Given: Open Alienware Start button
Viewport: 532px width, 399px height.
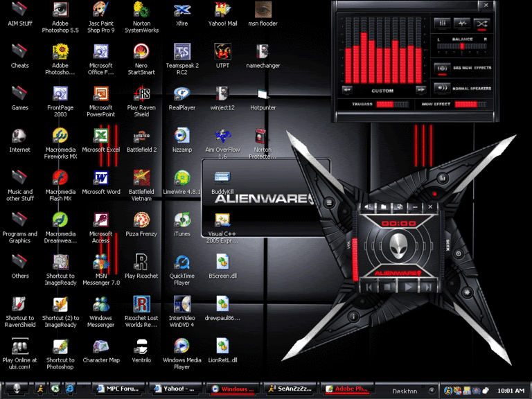Looking at the screenshot, I should point(17,389).
